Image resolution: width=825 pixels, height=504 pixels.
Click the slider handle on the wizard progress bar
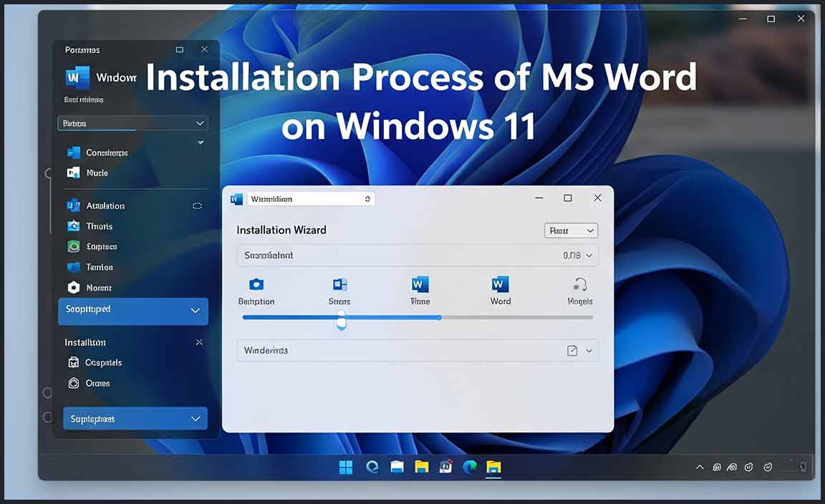pyautogui.click(x=342, y=319)
